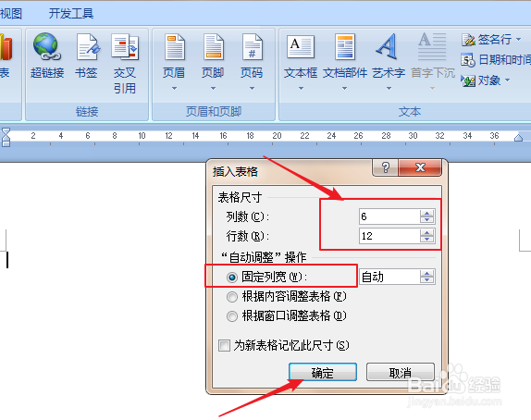Viewport: 531px width, 420px height.
Task: Click the right indent marker on ruler
Action: click(518, 138)
